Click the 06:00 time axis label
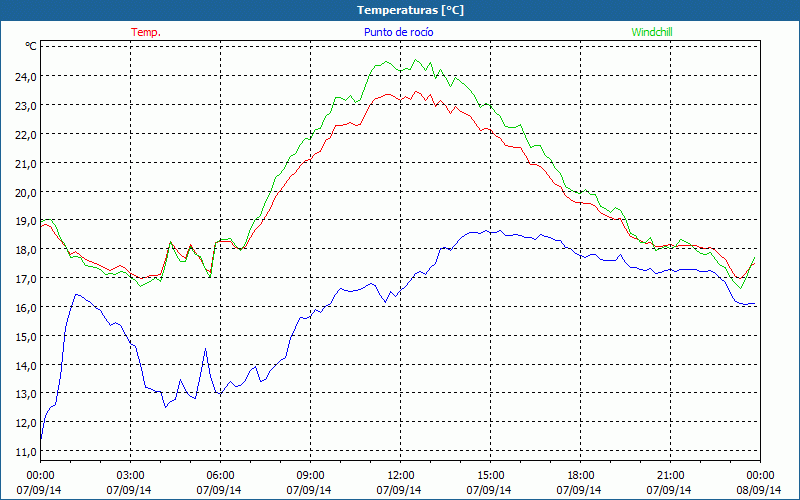 click(220, 476)
